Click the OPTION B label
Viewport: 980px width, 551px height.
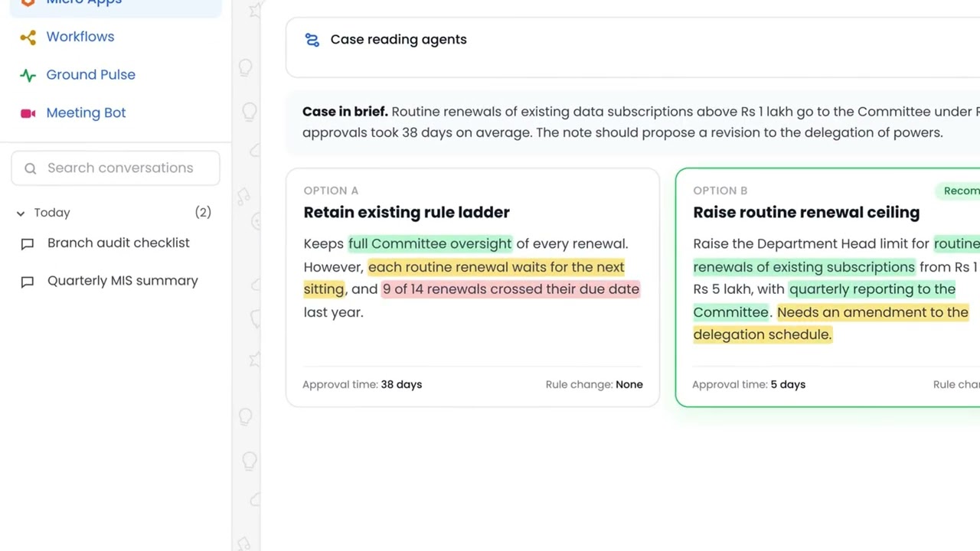[x=720, y=191]
